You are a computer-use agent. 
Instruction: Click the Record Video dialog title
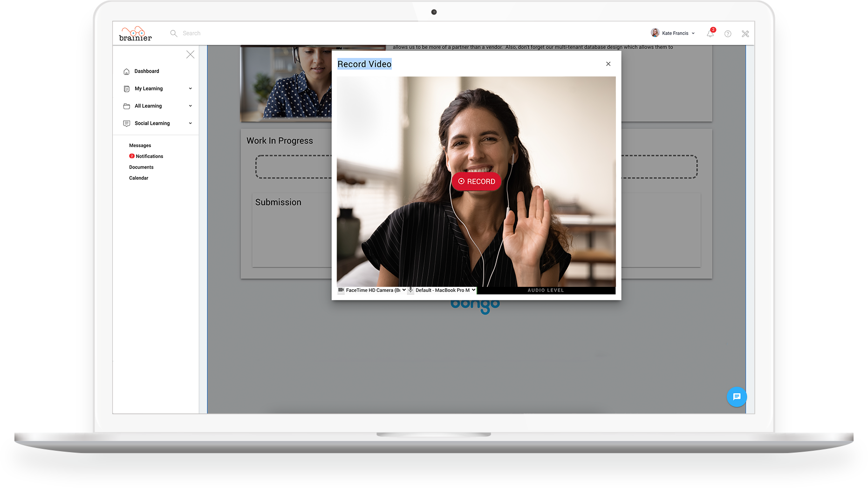(x=364, y=64)
